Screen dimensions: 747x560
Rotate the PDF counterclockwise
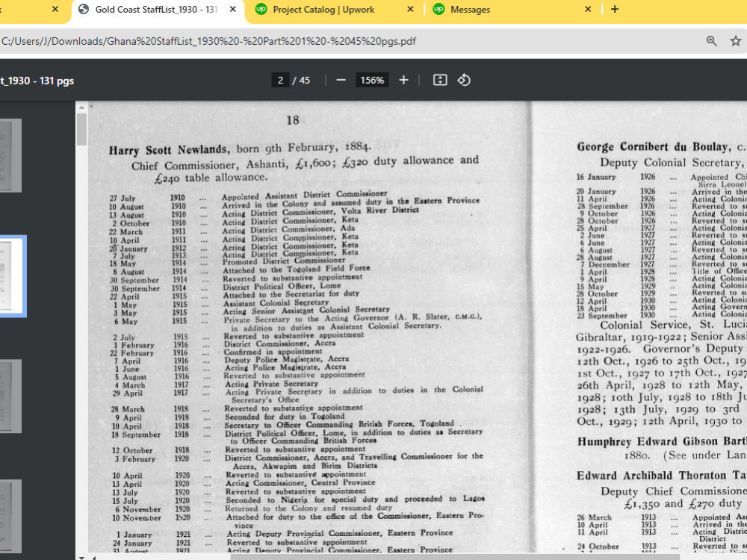tap(464, 80)
